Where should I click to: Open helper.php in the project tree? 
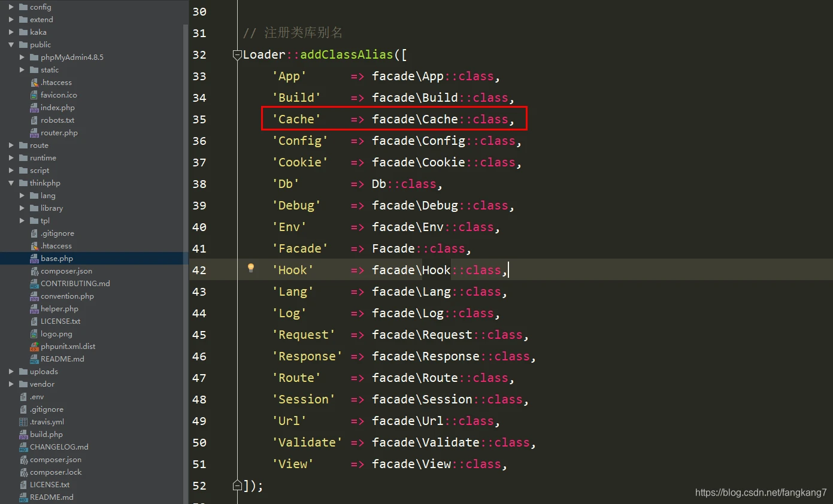click(59, 309)
